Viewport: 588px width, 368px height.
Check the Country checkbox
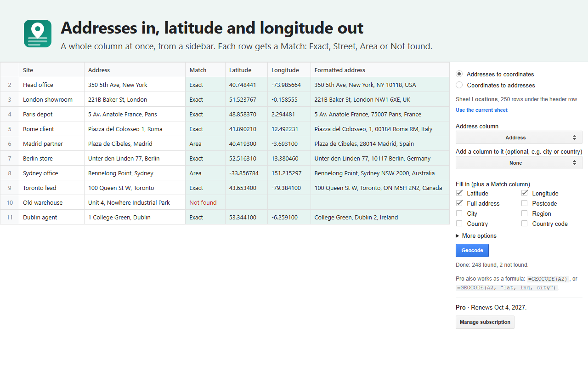click(459, 224)
